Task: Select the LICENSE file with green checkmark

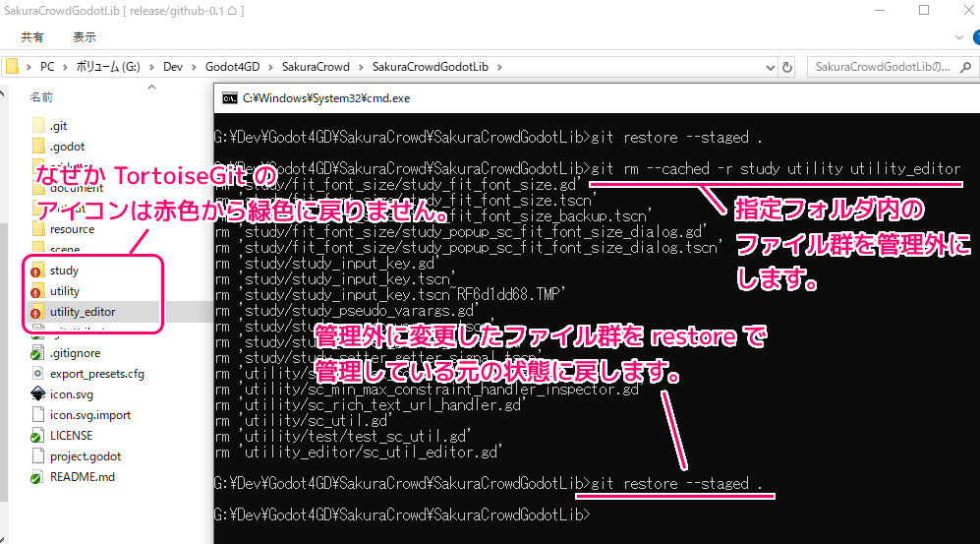Action: tap(71, 436)
